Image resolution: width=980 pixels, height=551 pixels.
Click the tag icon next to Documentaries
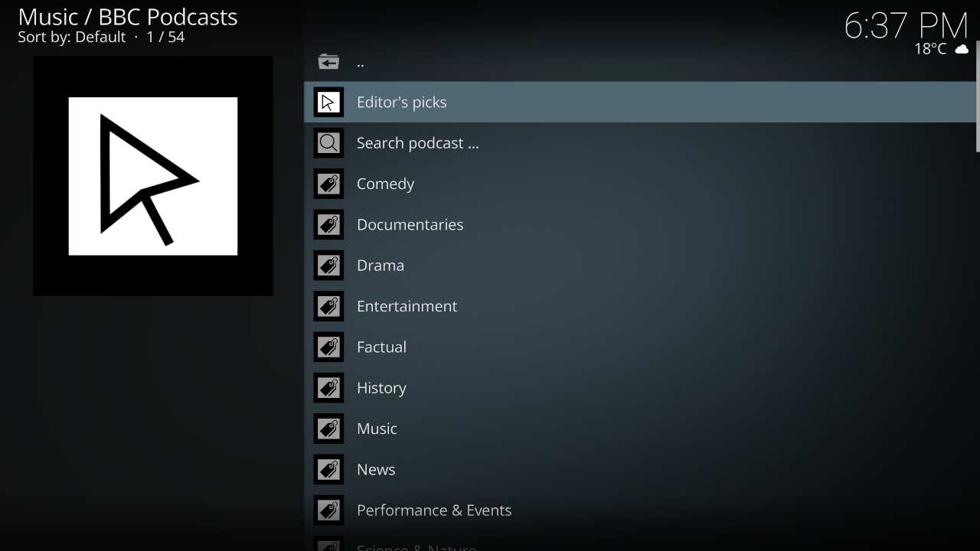[x=328, y=225]
